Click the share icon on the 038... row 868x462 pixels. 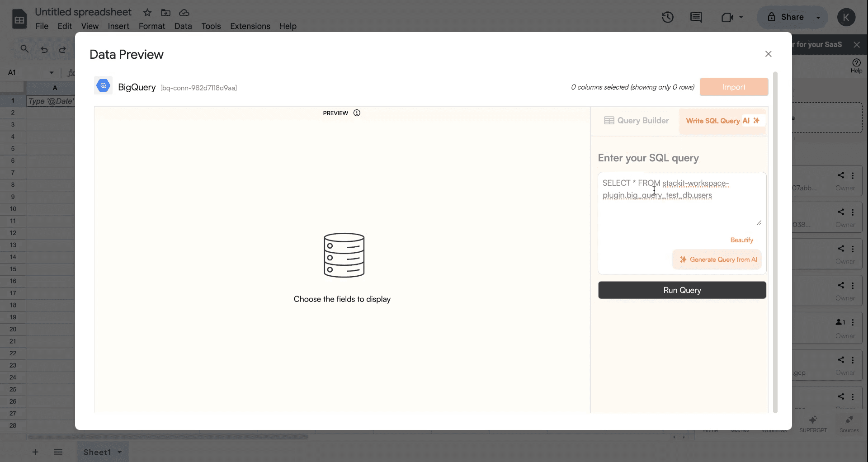click(x=841, y=212)
